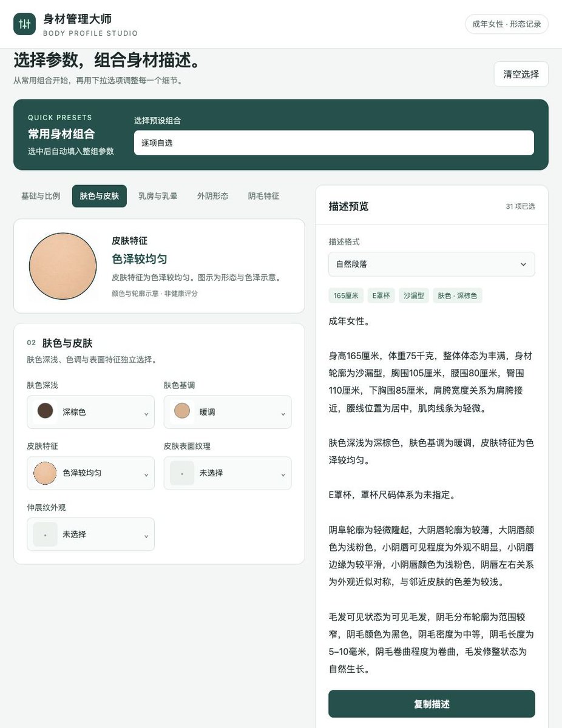Open the 皮肤特征 dropdown showing 色泽较均匀
The height and width of the screenshot is (728, 562).
[x=90, y=473]
